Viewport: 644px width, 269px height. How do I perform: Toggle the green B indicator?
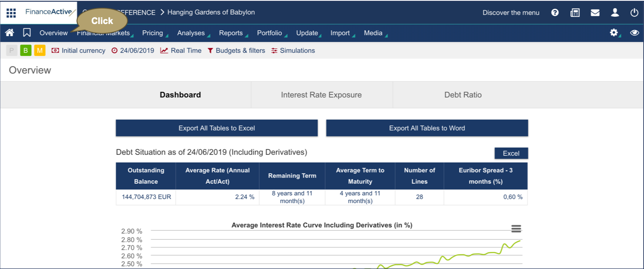tap(25, 50)
